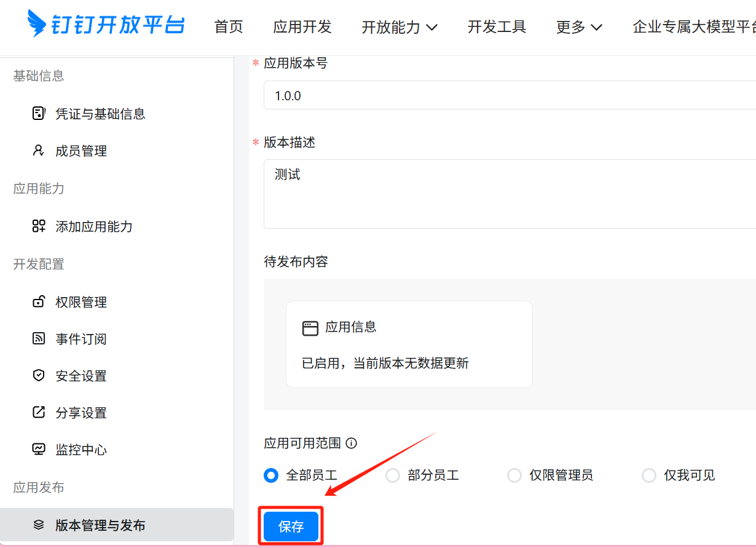Click the 应用能力 section label
Screen dimensions: 756x548
[x=39, y=189]
